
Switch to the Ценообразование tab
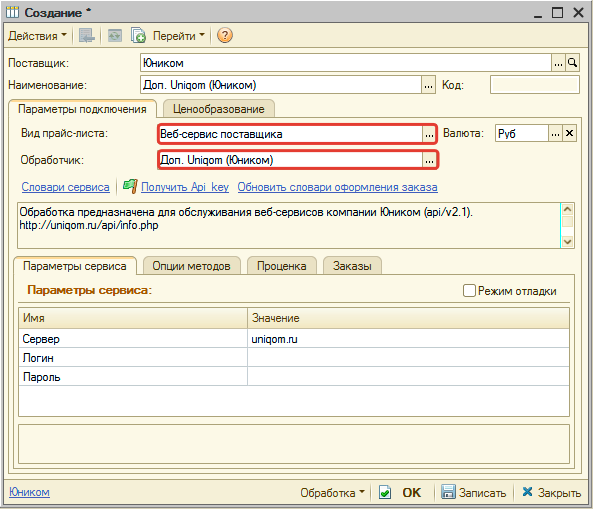coord(219,109)
